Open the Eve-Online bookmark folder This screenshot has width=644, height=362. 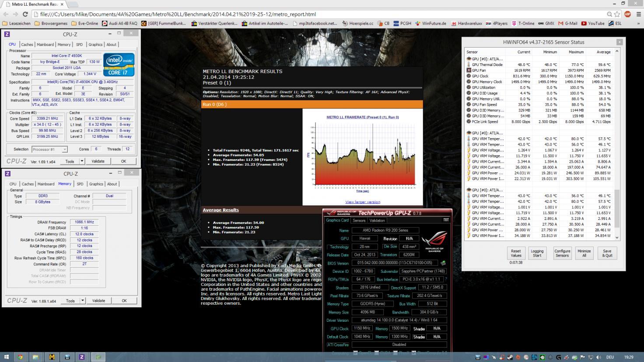[85, 23]
